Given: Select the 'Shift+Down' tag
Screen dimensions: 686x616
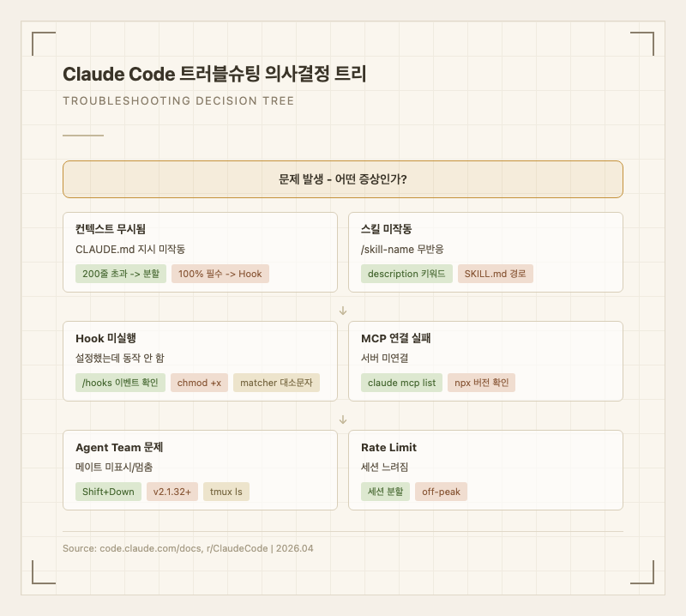Looking at the screenshot, I should pyautogui.click(x=108, y=492).
